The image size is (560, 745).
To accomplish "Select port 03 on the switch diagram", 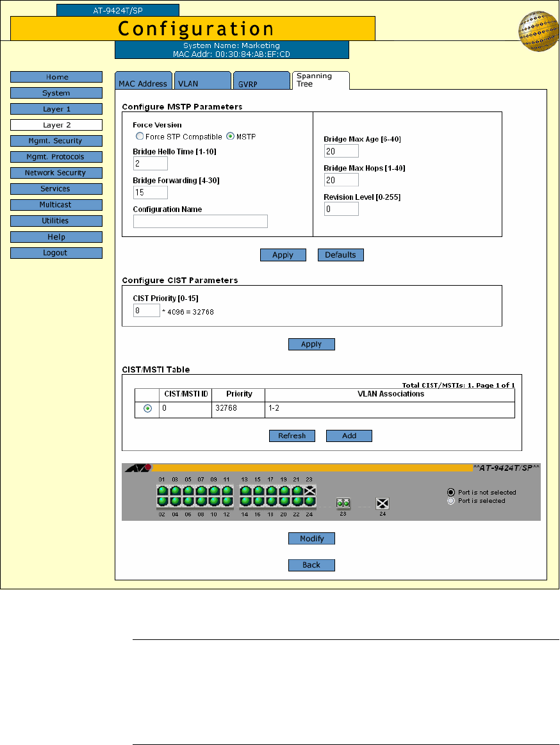I will [x=176, y=490].
